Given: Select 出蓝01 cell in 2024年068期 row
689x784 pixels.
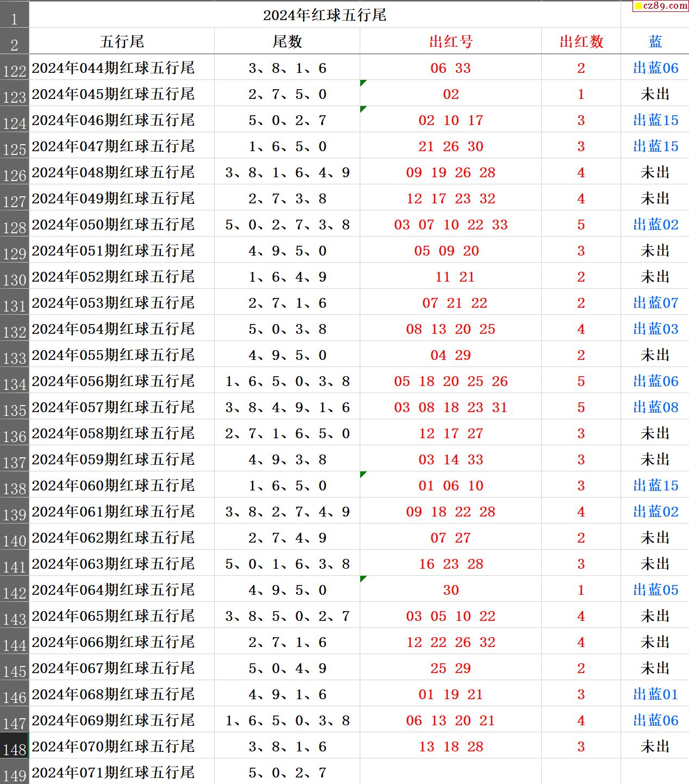Looking at the screenshot, I should click(x=655, y=694).
